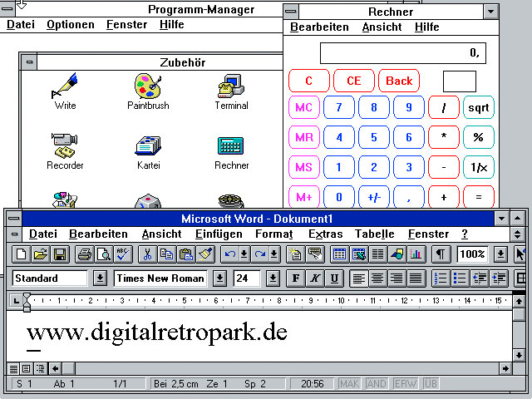The height and width of the screenshot is (399, 532).
Task: Click the Times New Roman font field
Action: coord(160,278)
